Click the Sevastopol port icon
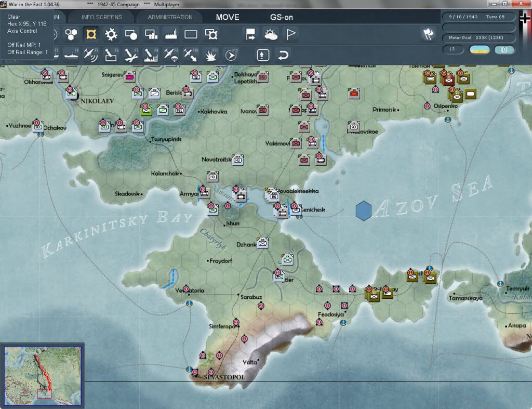532x409 pixels. coord(189,369)
